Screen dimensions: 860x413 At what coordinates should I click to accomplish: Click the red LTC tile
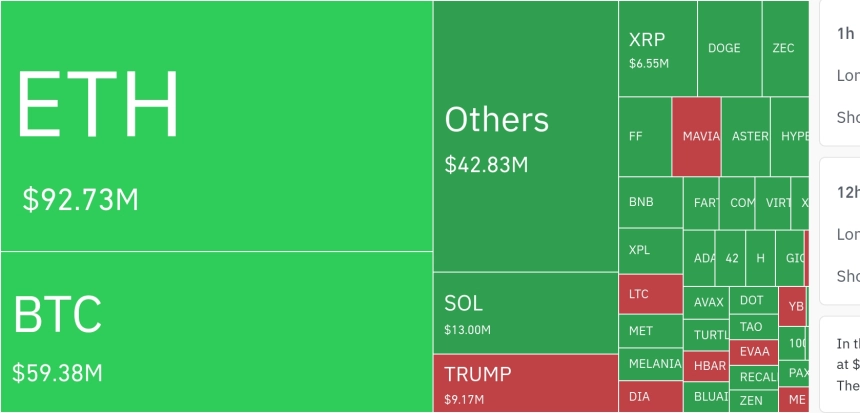pyautogui.click(x=650, y=295)
